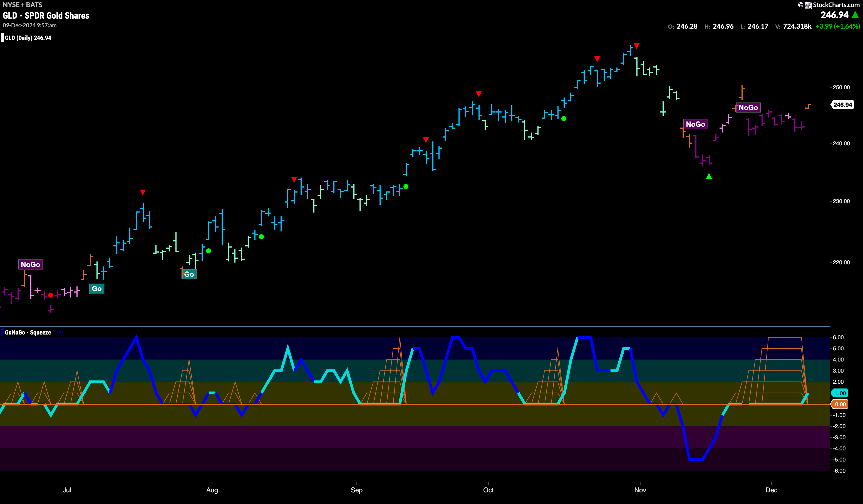Click the 246.94 price tag on the price axis
The image size is (863, 504).
coord(842,105)
